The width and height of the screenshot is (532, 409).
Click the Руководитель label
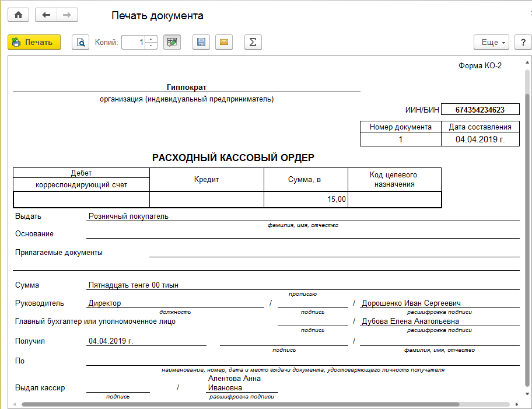(x=39, y=303)
